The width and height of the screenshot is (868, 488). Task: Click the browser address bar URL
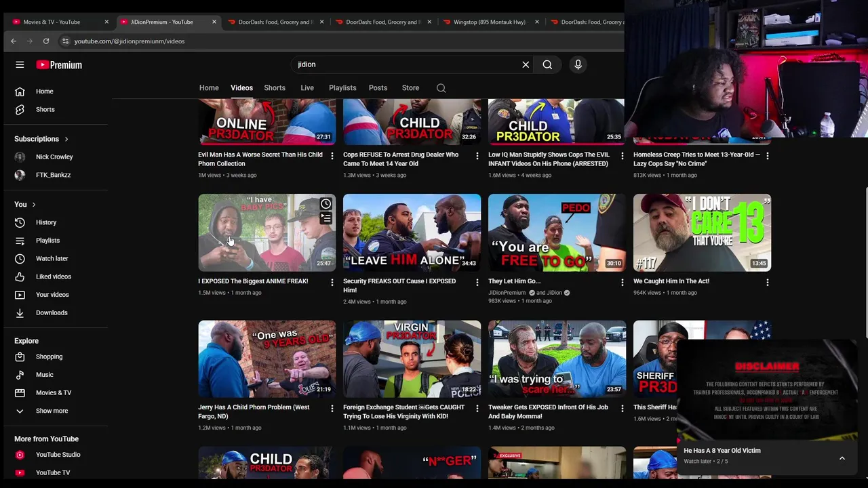pos(129,41)
